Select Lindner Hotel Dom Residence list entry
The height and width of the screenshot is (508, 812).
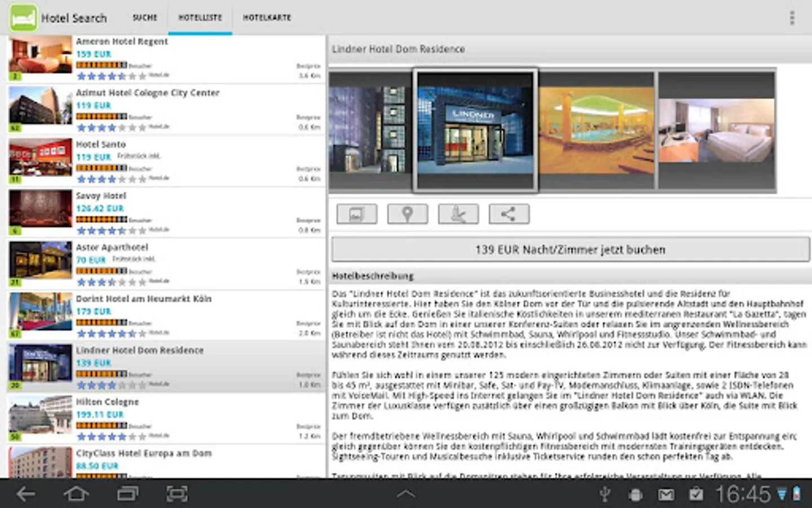[x=166, y=367]
